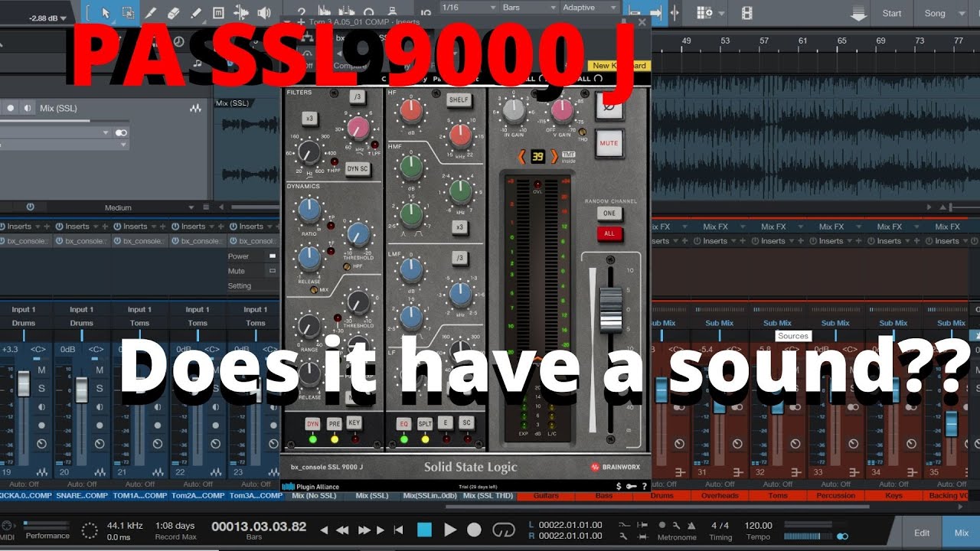Click the fast forward transport button
980x551 pixels.
tap(364, 530)
